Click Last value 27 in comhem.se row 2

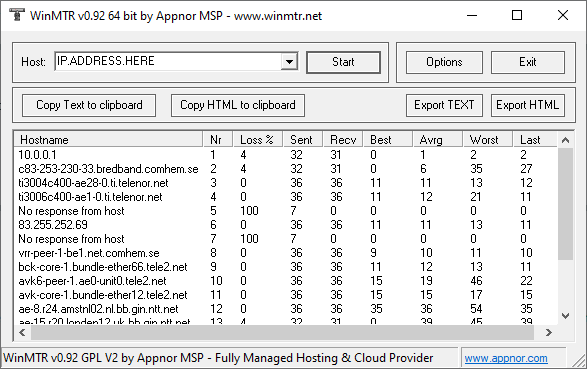526,169
